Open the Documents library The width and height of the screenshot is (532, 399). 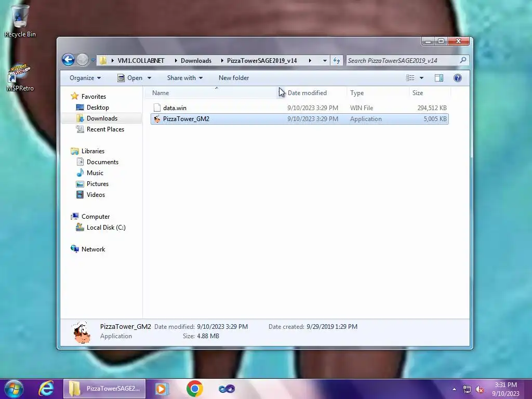(x=97, y=162)
